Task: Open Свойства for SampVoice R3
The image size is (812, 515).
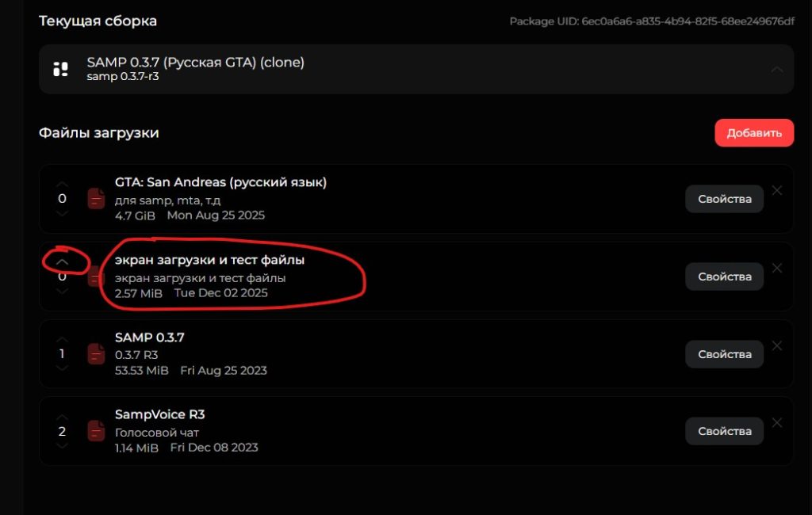Action: [724, 432]
